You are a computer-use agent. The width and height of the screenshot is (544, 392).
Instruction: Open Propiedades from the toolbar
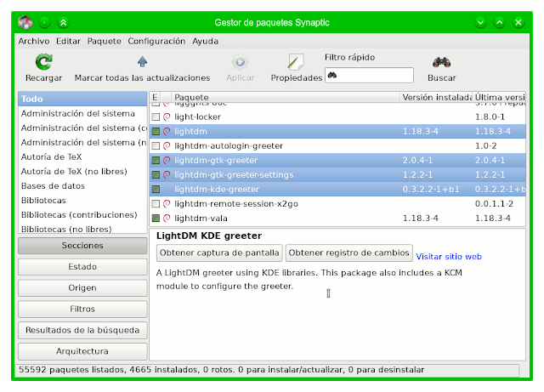296,68
